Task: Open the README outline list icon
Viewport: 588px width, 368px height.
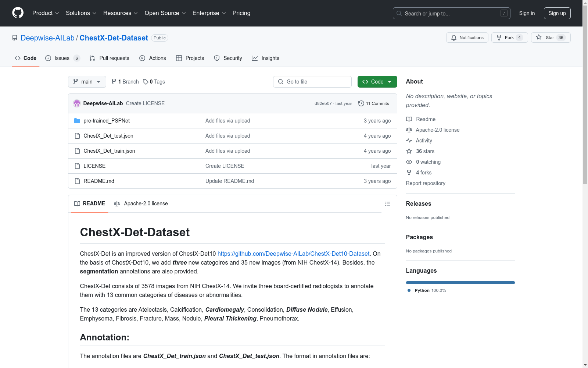Action: [x=388, y=204]
